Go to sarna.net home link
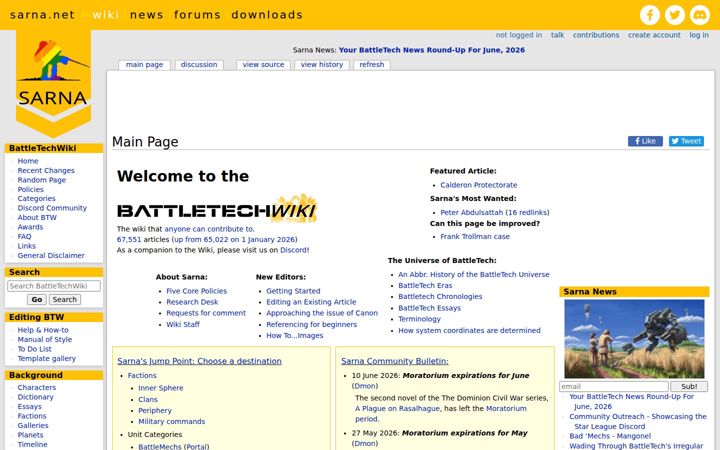Viewport: 720px width, 450px height. tap(42, 15)
